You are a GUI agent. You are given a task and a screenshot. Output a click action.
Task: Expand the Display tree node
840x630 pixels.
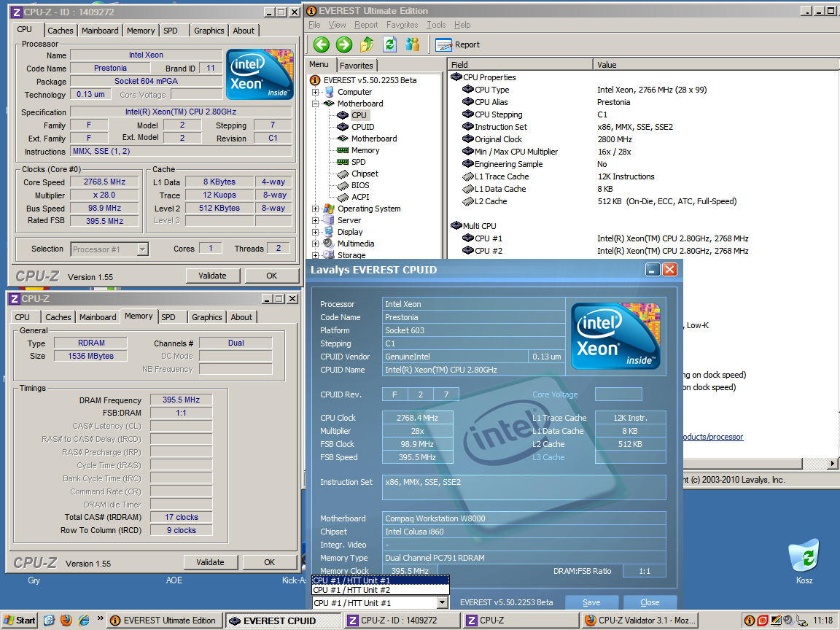tap(316, 232)
